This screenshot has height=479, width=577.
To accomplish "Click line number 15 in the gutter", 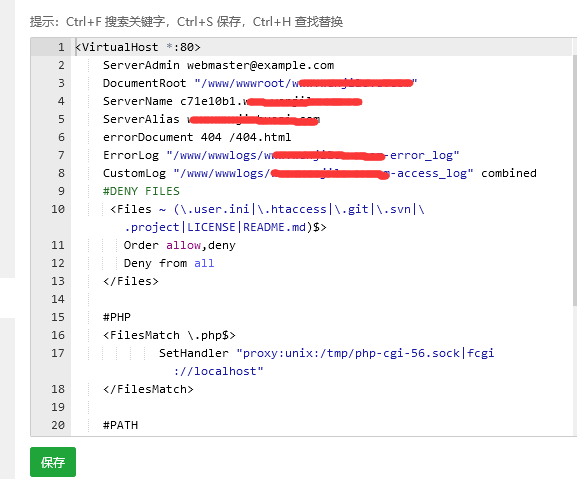I will 58,317.
